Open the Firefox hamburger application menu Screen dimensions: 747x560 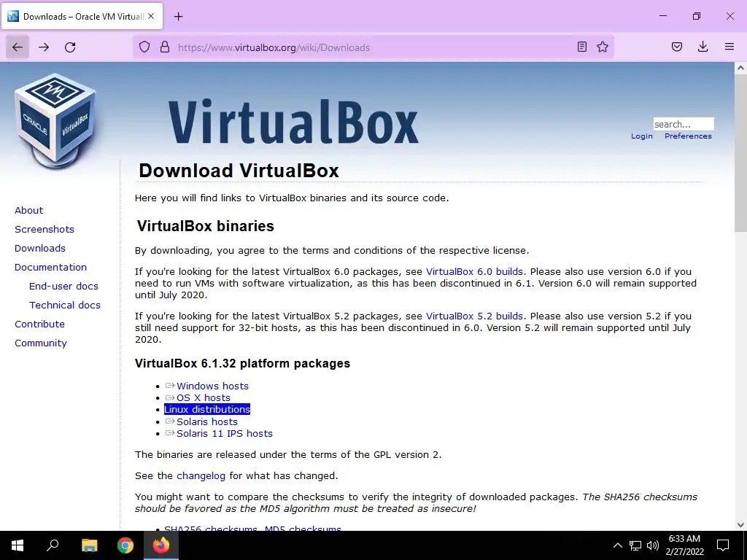(x=729, y=47)
